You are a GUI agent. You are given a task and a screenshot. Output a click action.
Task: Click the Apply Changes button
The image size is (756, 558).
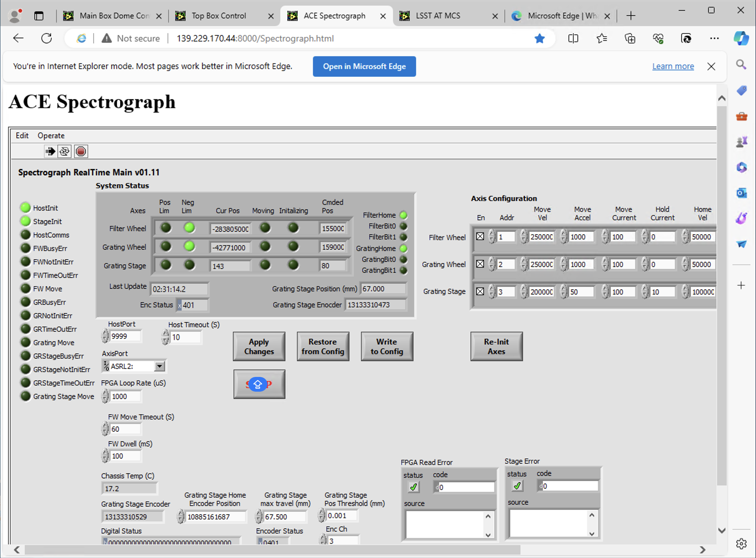pos(259,346)
